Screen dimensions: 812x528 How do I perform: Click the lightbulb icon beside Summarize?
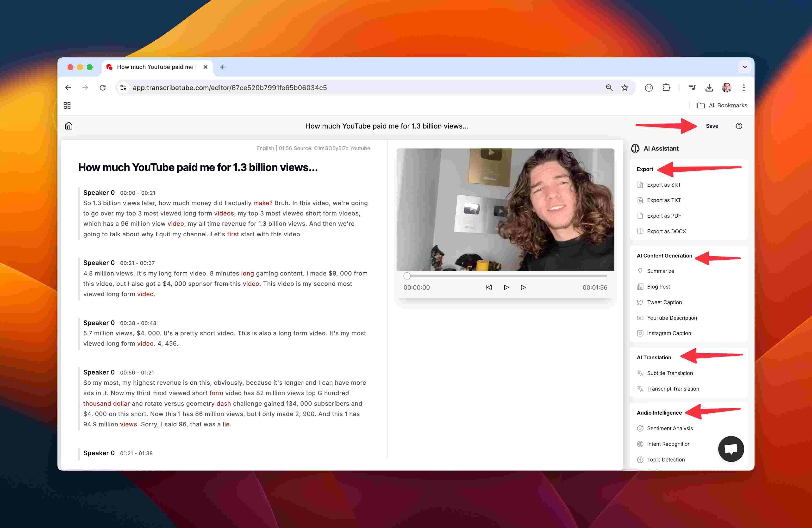[640, 271]
